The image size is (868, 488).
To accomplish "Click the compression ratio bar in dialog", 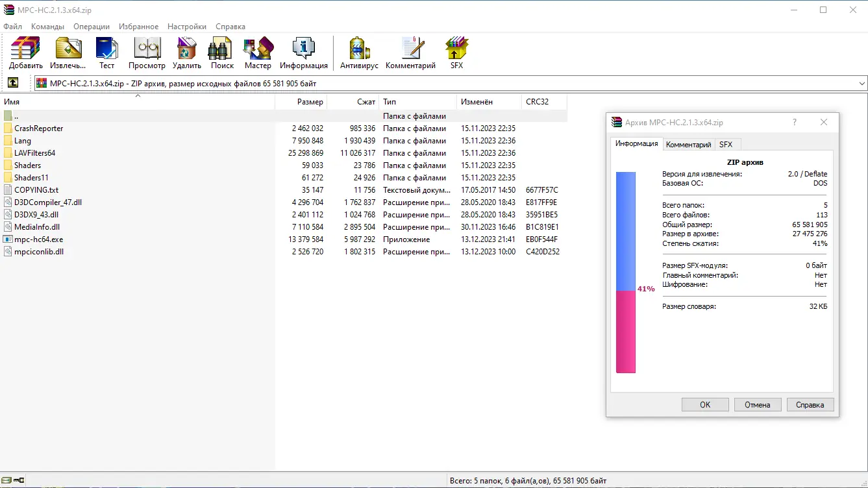I will [x=626, y=273].
